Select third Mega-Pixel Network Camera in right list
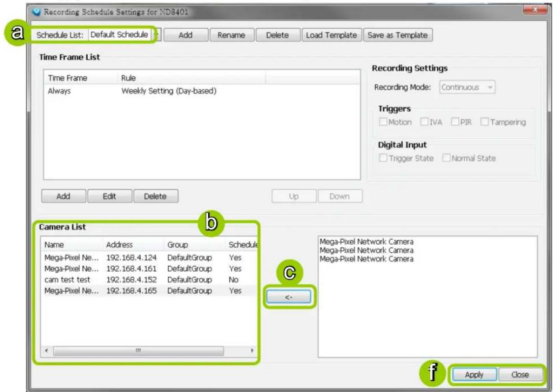 [x=367, y=259]
